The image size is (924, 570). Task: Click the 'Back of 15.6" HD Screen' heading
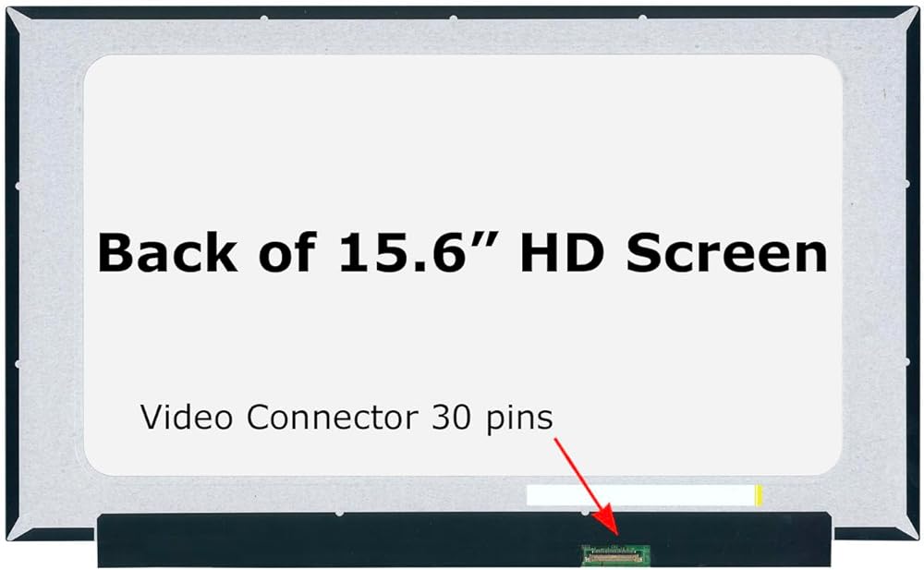pos(463,252)
